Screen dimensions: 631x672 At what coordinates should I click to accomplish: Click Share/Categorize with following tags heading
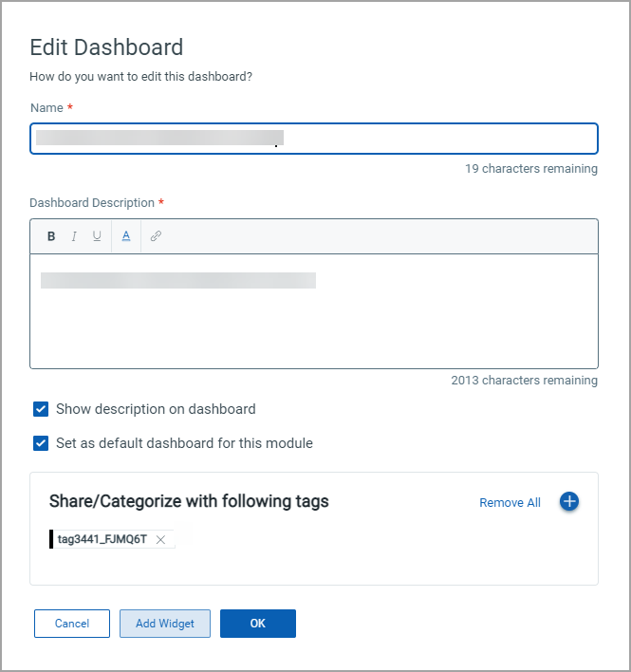(x=189, y=501)
